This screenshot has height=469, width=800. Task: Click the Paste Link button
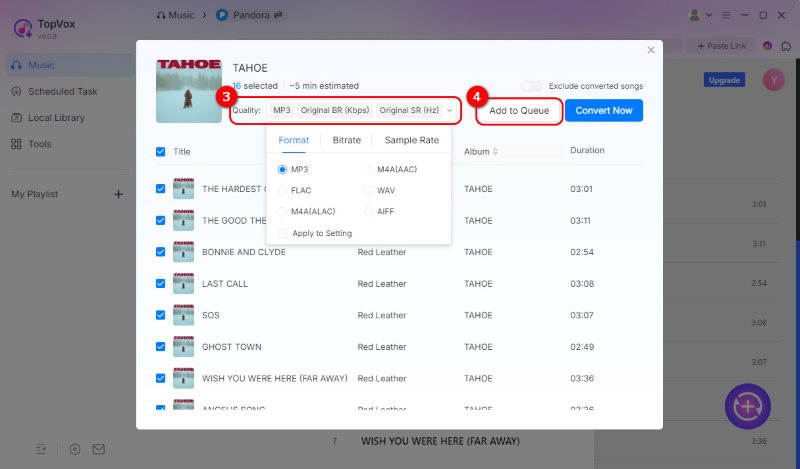(721, 46)
